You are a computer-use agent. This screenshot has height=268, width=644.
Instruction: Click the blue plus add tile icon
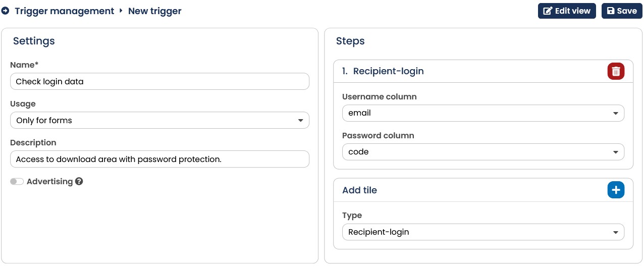(616, 190)
